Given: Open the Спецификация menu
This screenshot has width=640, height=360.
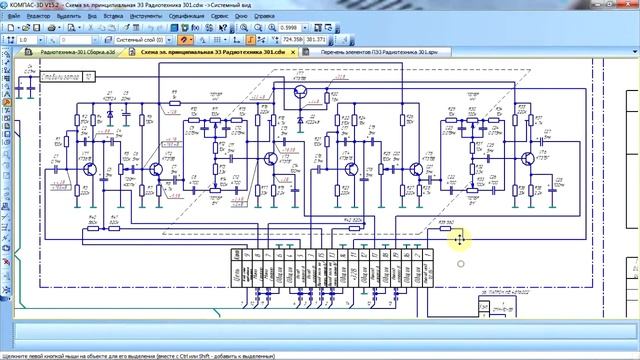Looking at the screenshot, I should 186,16.
